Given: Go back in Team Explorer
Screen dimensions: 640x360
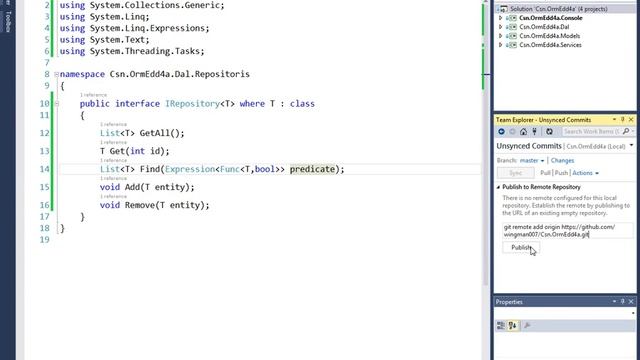Looking at the screenshot, I should click(501, 131).
